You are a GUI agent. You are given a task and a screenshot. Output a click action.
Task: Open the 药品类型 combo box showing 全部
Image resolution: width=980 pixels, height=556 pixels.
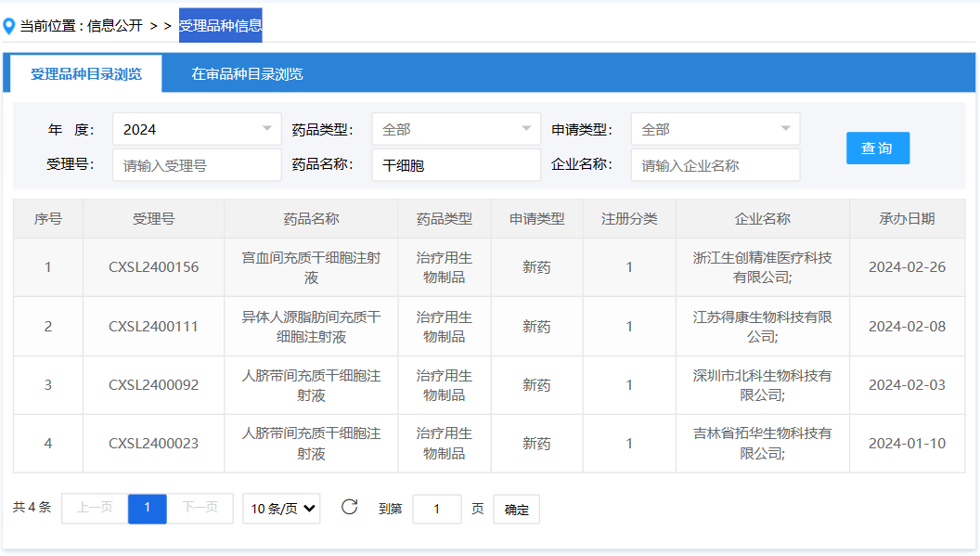click(455, 128)
